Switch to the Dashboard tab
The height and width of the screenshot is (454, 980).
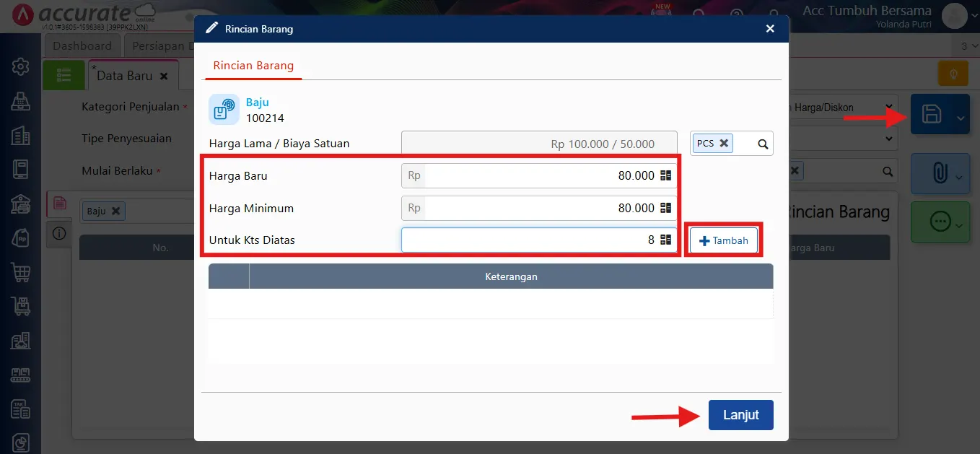tap(82, 45)
